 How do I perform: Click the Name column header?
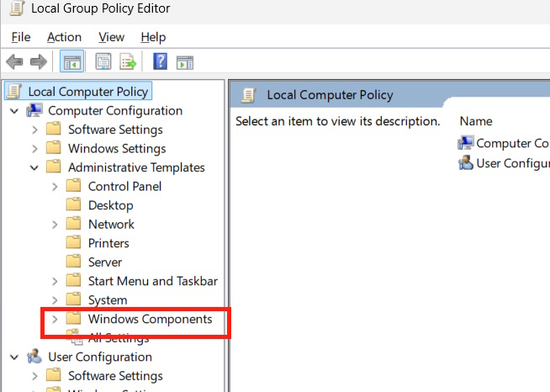click(x=476, y=121)
